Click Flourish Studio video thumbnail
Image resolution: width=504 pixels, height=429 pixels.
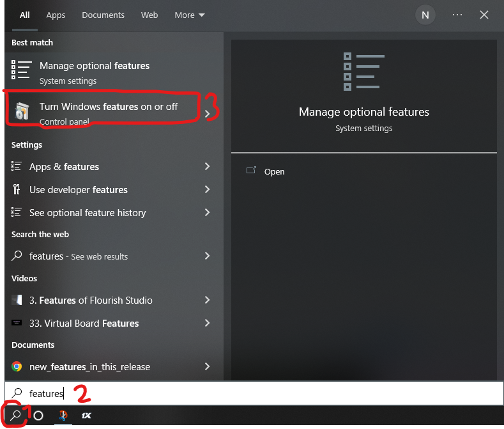tap(17, 300)
